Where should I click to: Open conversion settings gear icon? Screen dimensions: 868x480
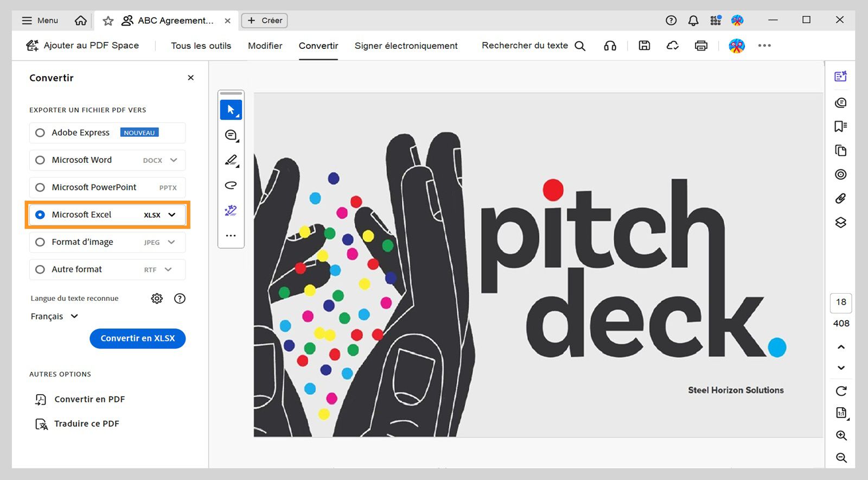157,298
